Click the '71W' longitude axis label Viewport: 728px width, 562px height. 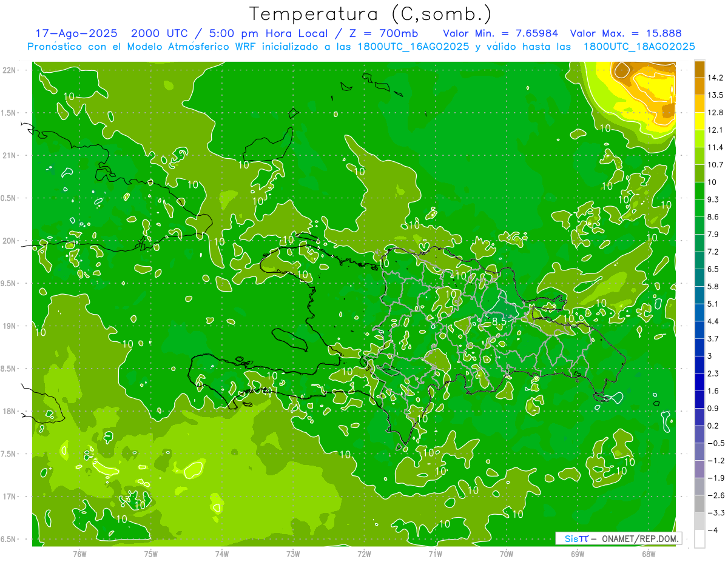click(x=435, y=554)
